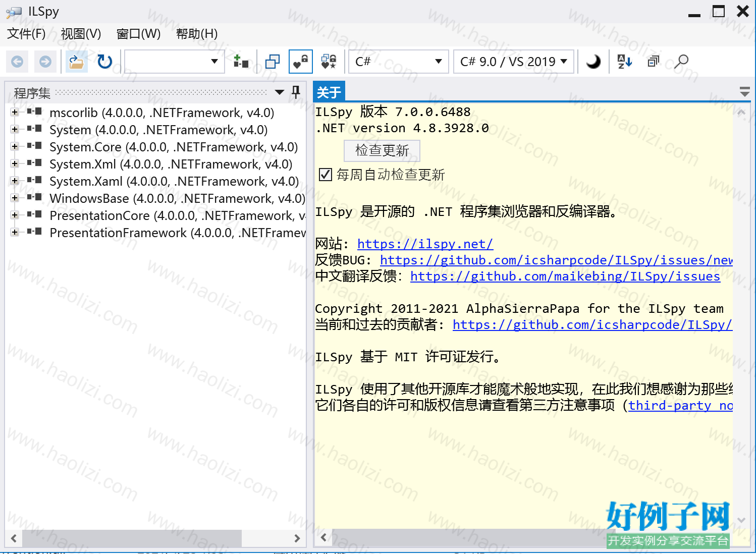Click the mscorlib assembly icon

click(35, 112)
